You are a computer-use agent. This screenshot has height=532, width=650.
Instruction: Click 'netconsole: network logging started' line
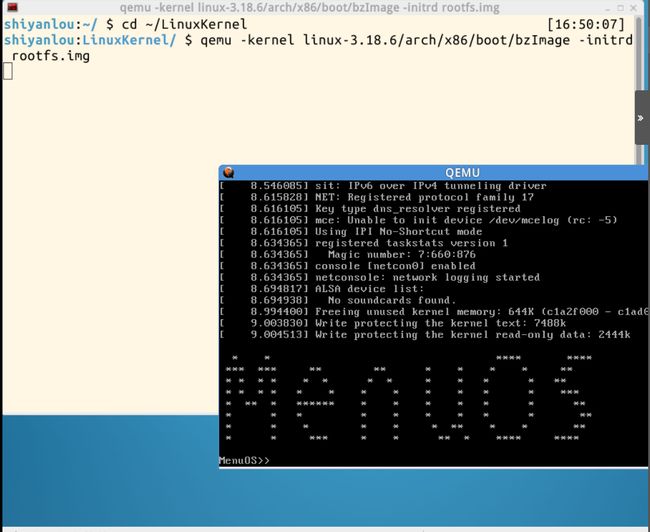click(380, 277)
